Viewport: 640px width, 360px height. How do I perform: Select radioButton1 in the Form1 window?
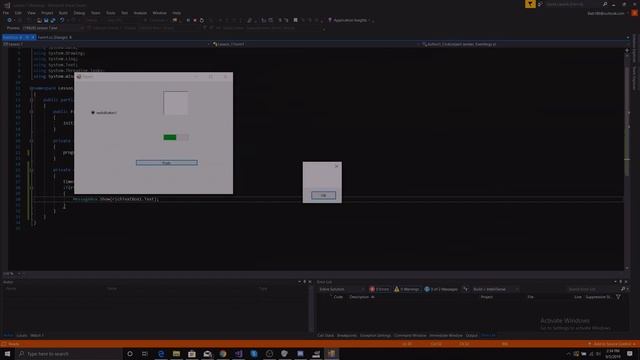(x=104, y=113)
